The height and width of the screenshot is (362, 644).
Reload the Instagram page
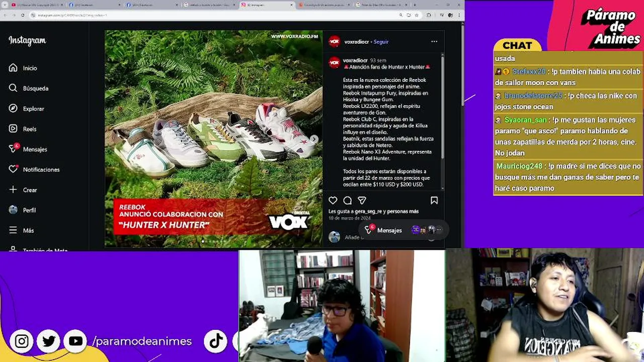[23, 15]
